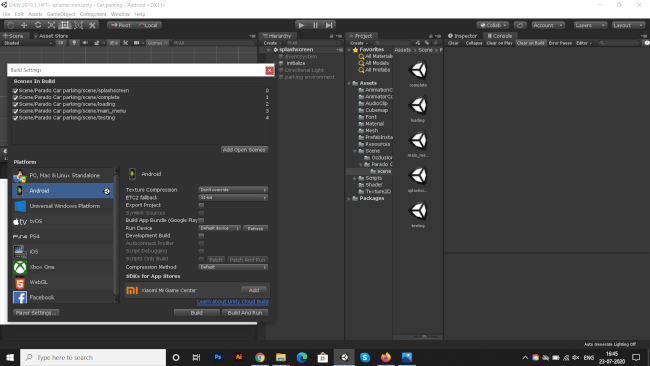Select the Transform tool
This screenshot has width=650, height=366.
tap(78, 25)
